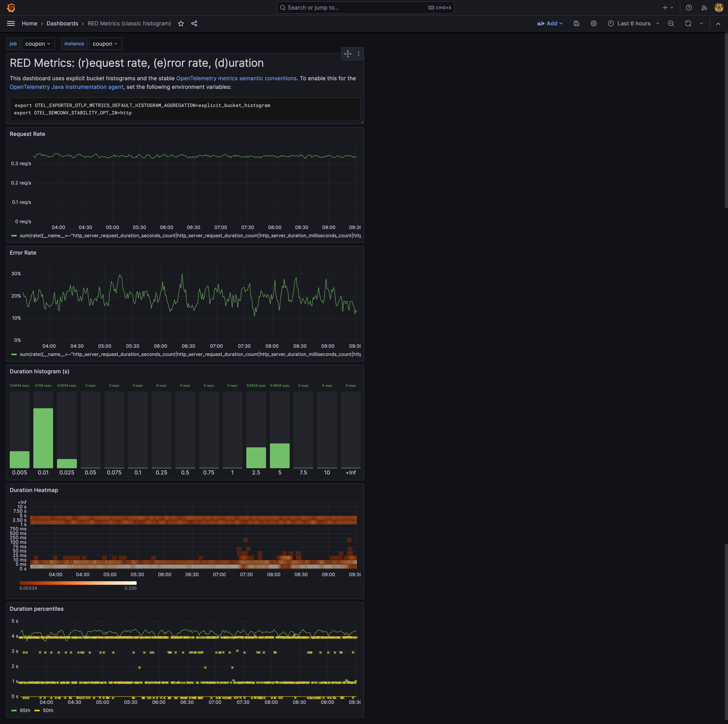Expand the job coupon dropdown
Viewport: 728px width, 724px height.
(x=38, y=44)
